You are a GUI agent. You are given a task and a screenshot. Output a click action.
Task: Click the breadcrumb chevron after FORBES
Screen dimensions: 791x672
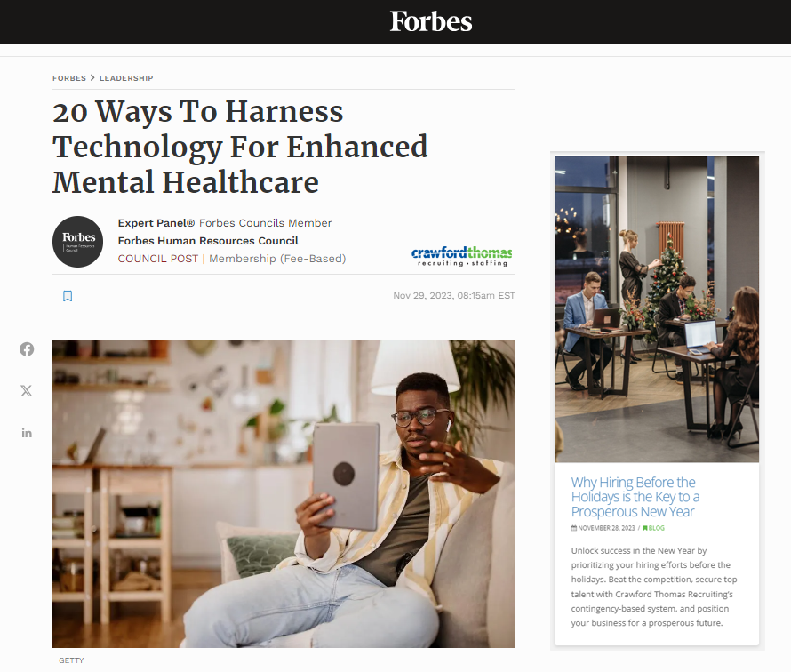click(92, 78)
